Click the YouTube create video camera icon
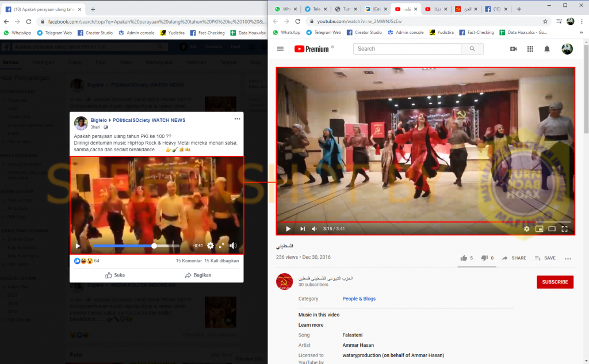 [x=513, y=49]
